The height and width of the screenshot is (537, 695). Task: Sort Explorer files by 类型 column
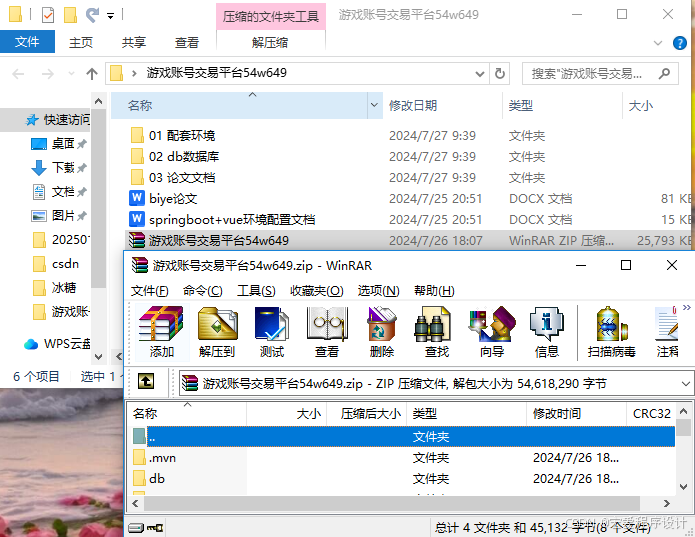point(562,105)
